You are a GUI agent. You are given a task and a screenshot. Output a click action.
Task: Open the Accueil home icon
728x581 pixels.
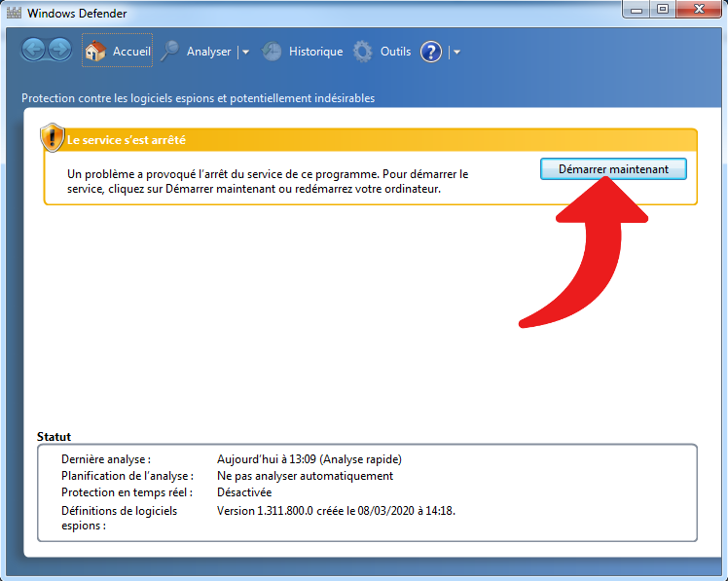click(95, 51)
